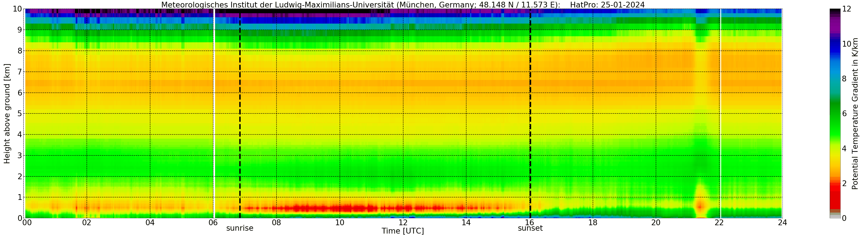Click the 'sunset' label below the plot
The height and width of the screenshot is (237, 868).
click(x=530, y=228)
